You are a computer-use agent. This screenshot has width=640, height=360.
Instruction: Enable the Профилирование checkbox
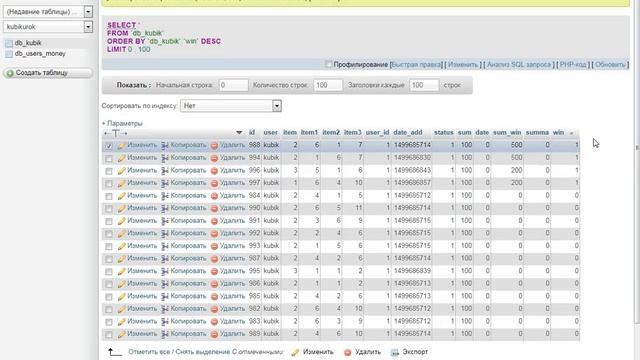click(x=328, y=64)
